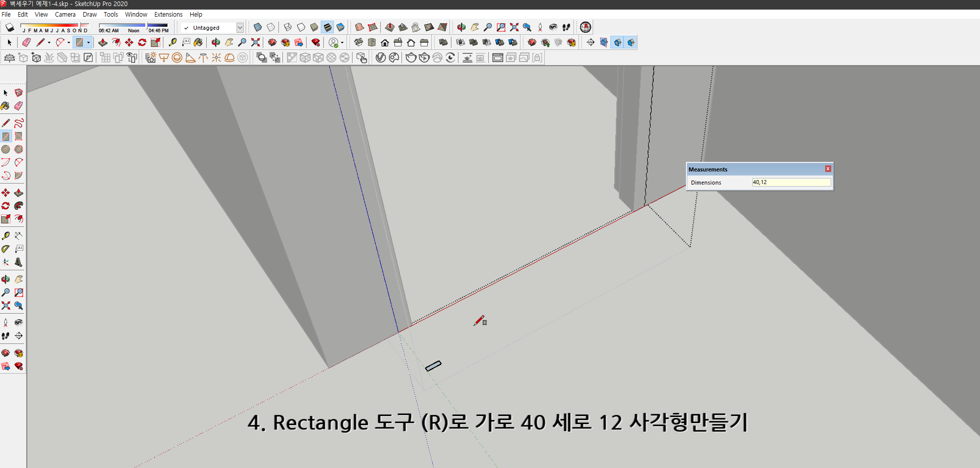The image size is (980, 468).
Task: Click the Subtract solid tool icon
Action: pyautogui.click(x=487, y=42)
